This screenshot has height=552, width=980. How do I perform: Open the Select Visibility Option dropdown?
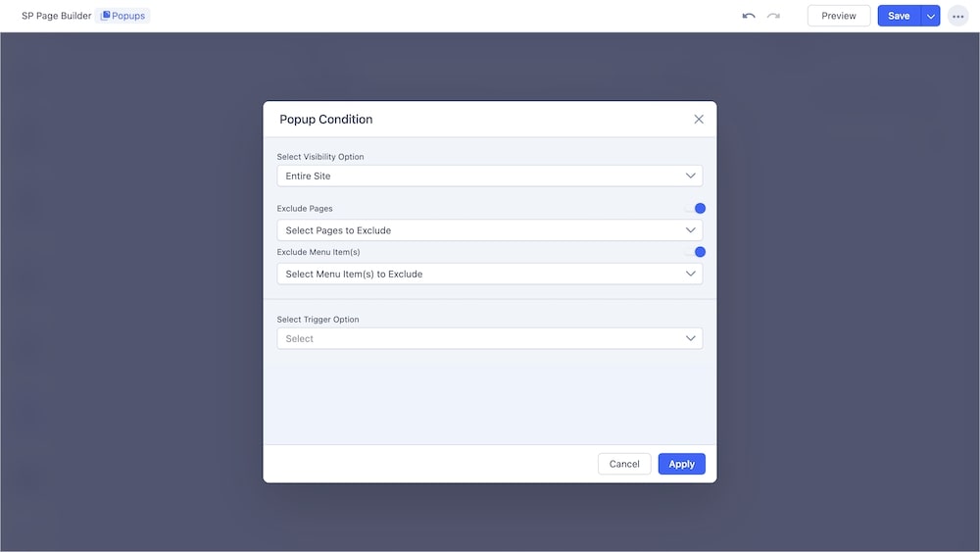coord(489,176)
